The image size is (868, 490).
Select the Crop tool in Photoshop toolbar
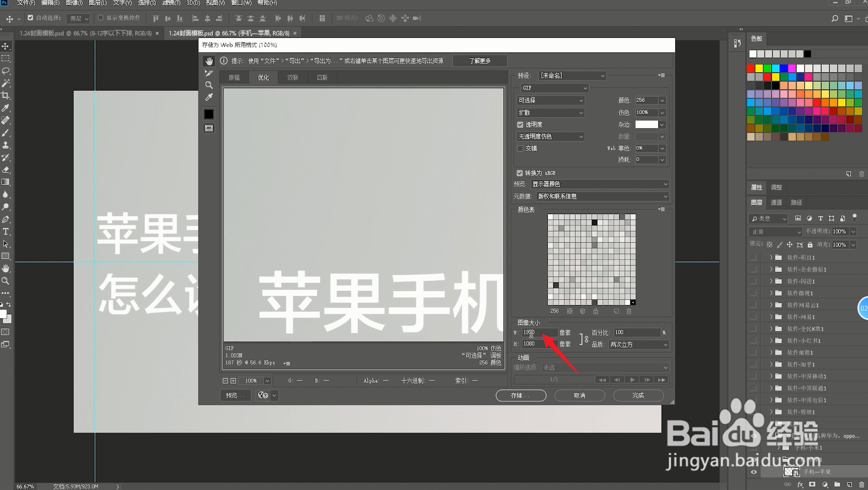(x=6, y=95)
